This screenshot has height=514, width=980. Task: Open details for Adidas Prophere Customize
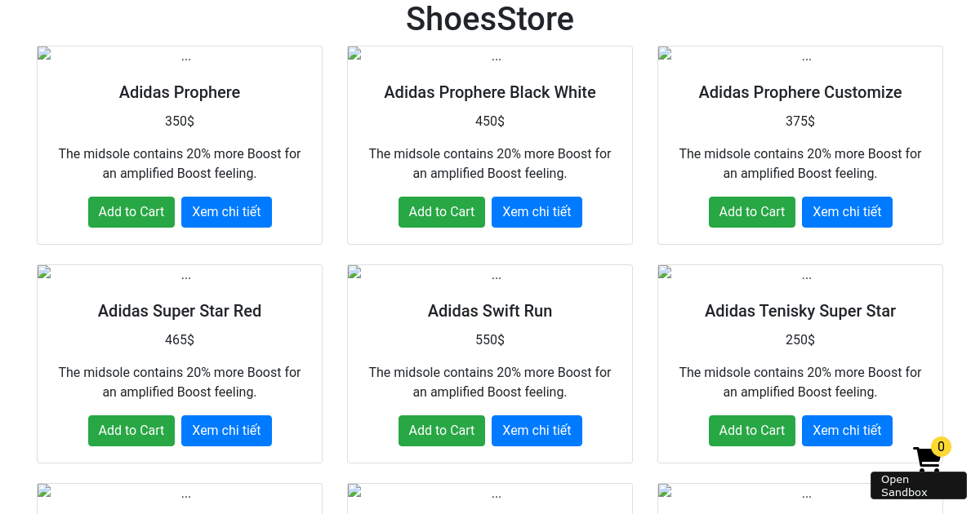click(x=847, y=211)
